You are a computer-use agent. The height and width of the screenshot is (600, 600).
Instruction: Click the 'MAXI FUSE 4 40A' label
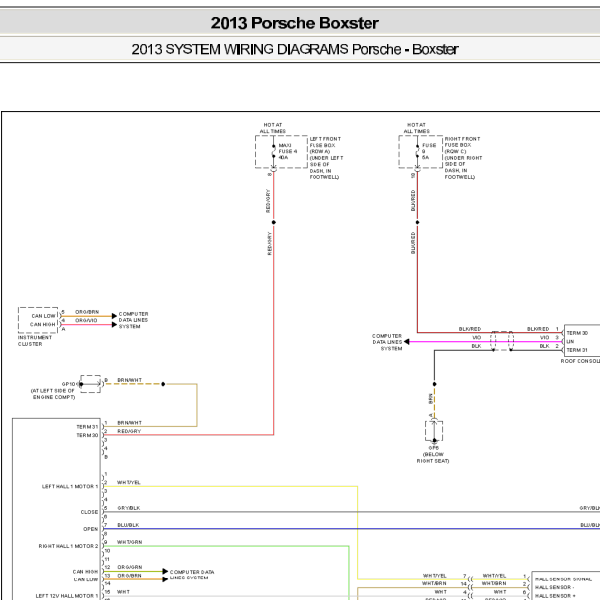pyautogui.click(x=287, y=152)
